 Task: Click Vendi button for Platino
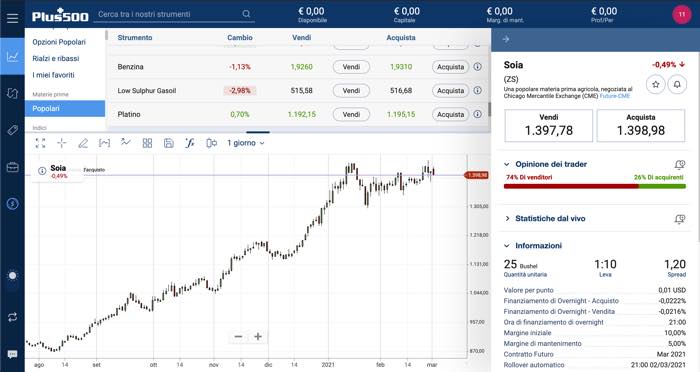(x=351, y=114)
